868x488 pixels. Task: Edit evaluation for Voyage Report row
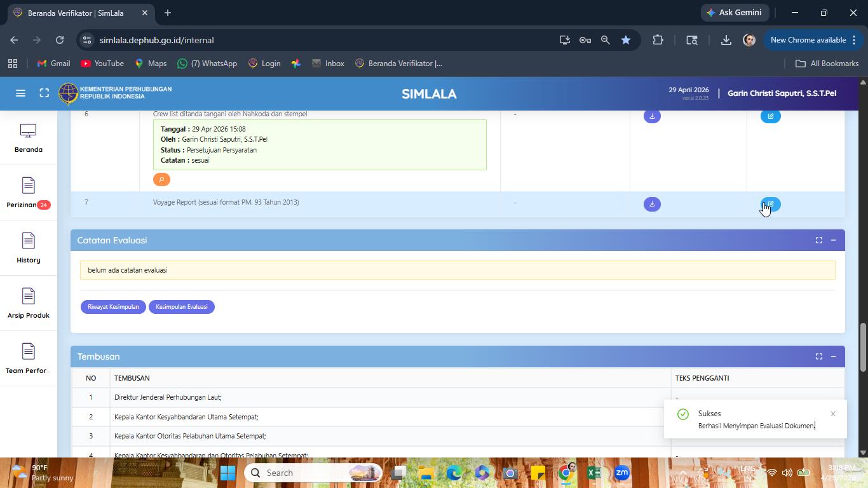coord(770,204)
